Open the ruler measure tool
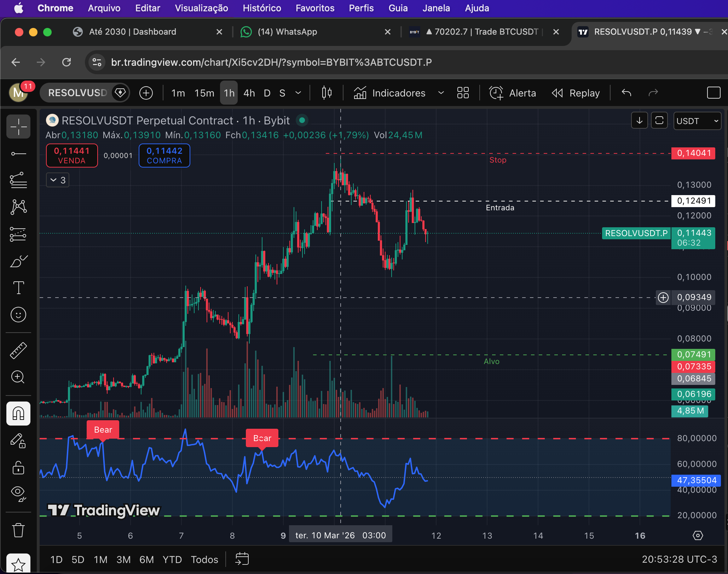This screenshot has height=574, width=728. coord(18,350)
